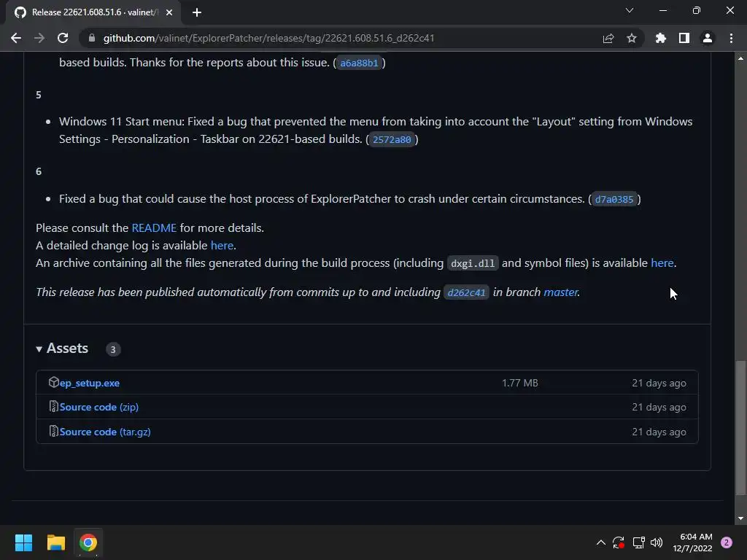Image resolution: width=747 pixels, height=560 pixels.
Task: Click the scrollbar up arrow
Action: [740, 58]
